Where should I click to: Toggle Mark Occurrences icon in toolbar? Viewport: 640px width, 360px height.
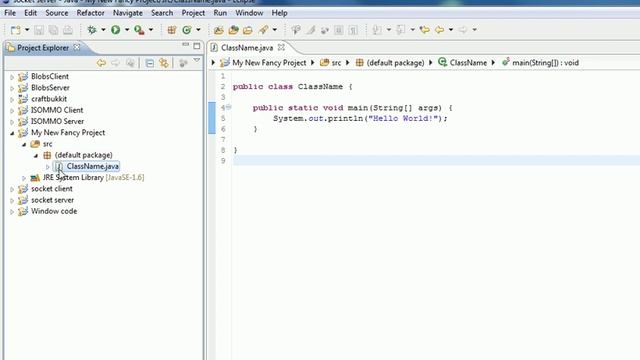click(x=296, y=30)
